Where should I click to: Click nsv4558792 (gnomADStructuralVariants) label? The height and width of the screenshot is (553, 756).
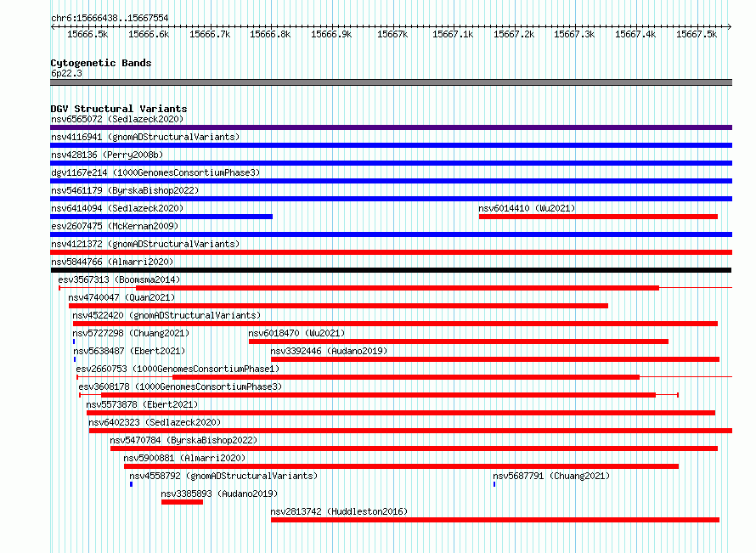pyautogui.click(x=223, y=476)
